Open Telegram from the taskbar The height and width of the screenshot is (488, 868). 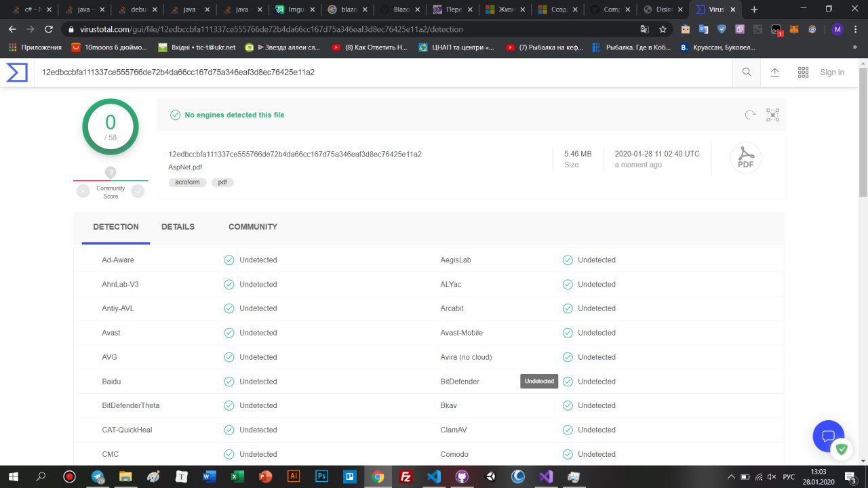click(x=98, y=476)
